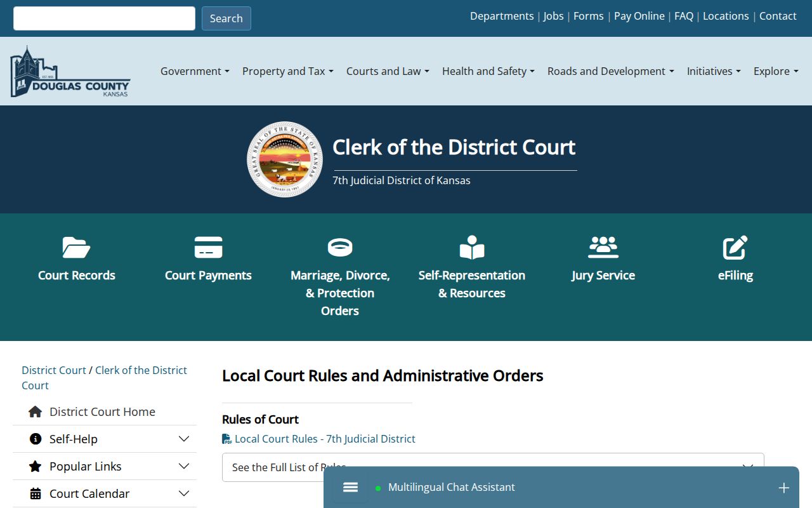Open the Health and Safety dropdown

coord(488,71)
